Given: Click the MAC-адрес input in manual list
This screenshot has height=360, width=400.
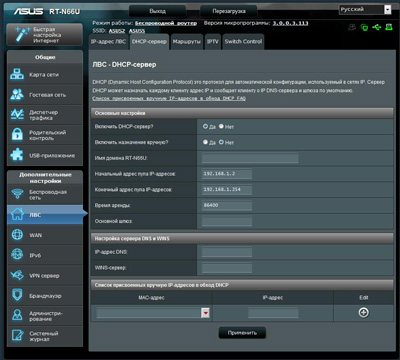Looking at the screenshot, I should point(149,313).
